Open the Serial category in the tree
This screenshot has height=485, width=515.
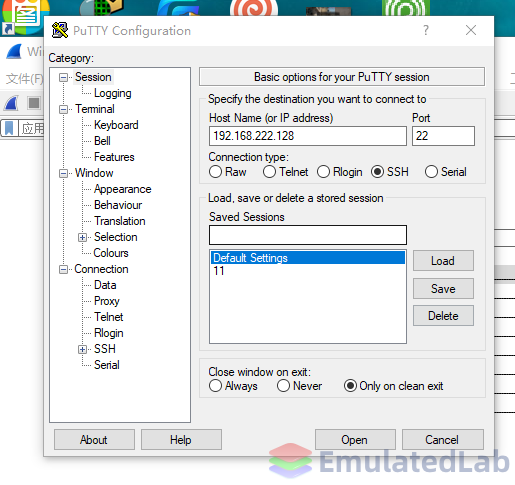point(107,365)
